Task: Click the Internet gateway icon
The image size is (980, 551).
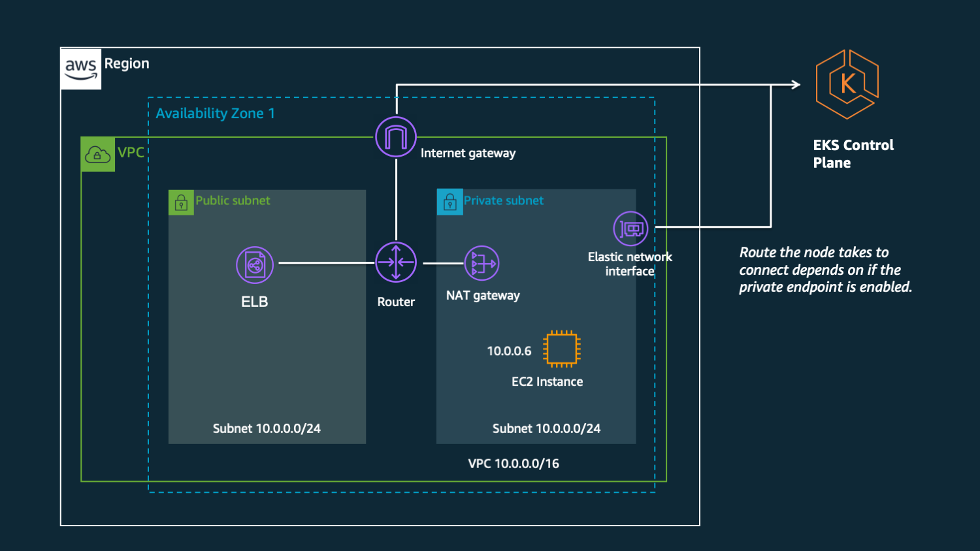Action: tap(396, 137)
